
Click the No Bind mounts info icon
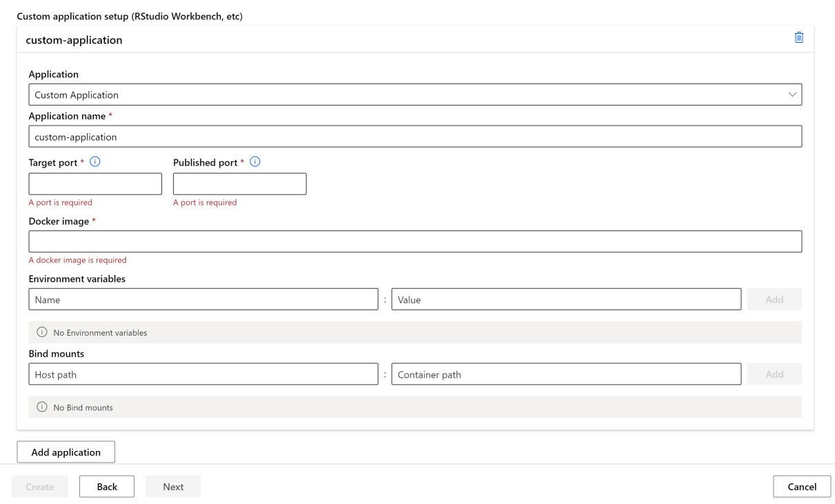coord(42,407)
